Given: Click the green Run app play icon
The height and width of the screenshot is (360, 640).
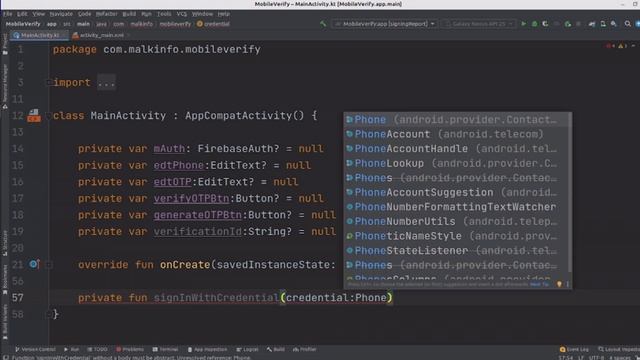Looking at the screenshot, I should click(x=524, y=24).
